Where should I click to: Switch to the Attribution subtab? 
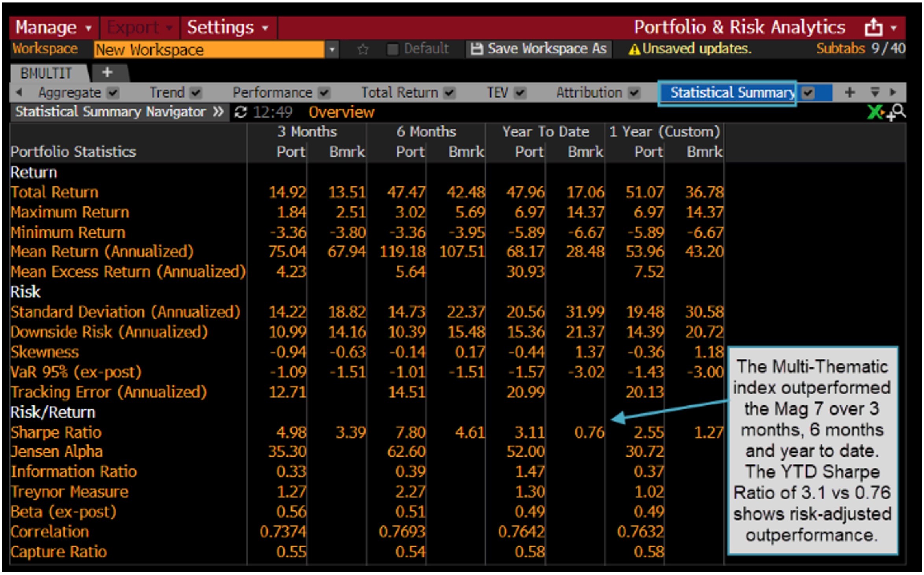589,93
